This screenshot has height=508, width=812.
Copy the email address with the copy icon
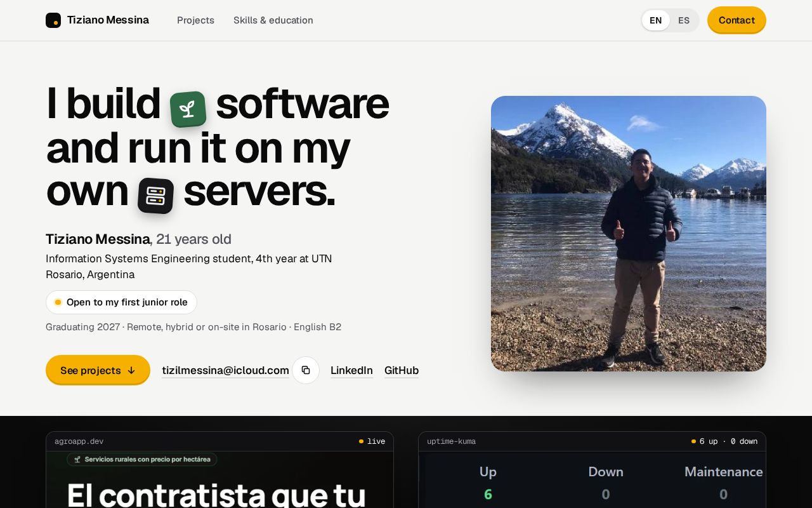[x=306, y=370]
